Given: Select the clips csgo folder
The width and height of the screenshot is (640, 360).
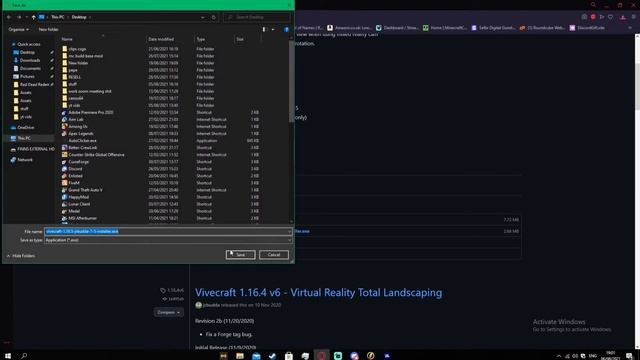Looking at the screenshot, I should (x=77, y=49).
